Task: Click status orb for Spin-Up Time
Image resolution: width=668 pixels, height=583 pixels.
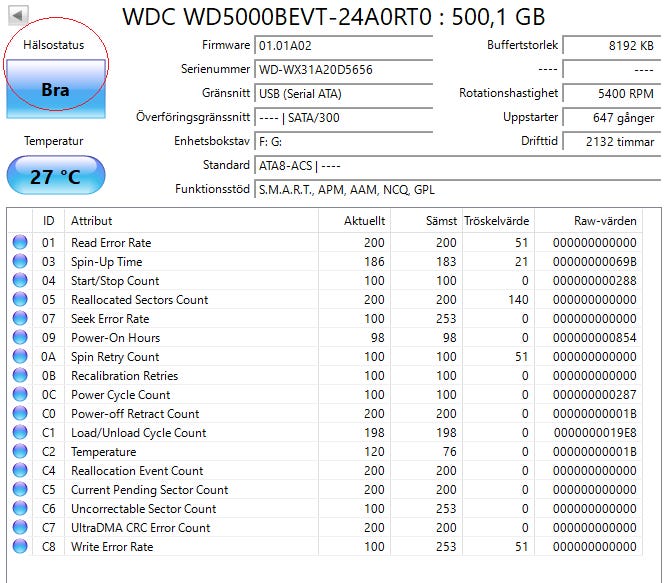Action: click(x=20, y=261)
